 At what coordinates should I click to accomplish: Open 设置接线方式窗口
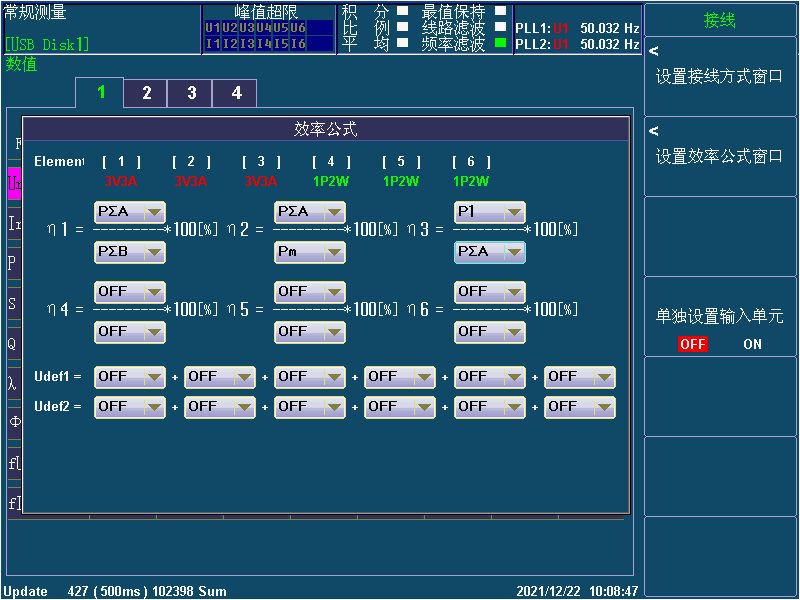click(720, 76)
